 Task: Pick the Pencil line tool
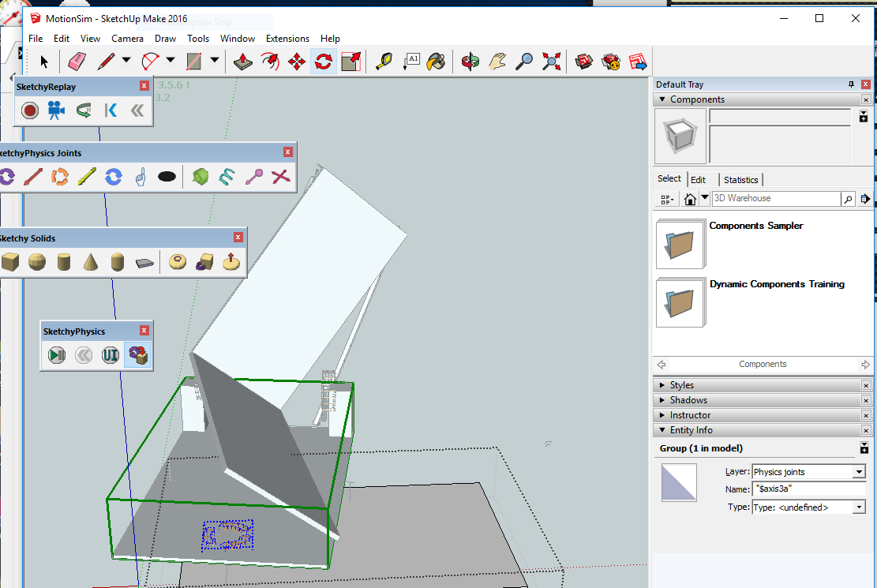[x=106, y=62]
